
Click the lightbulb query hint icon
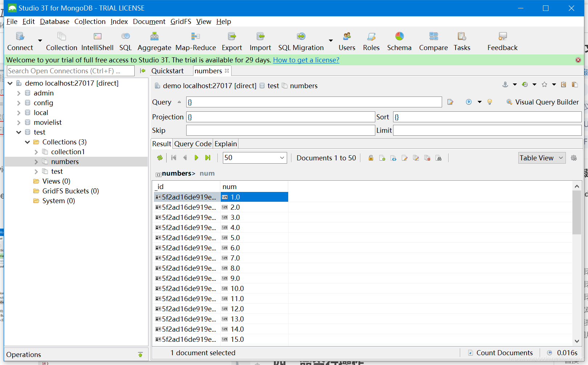pyautogui.click(x=490, y=102)
